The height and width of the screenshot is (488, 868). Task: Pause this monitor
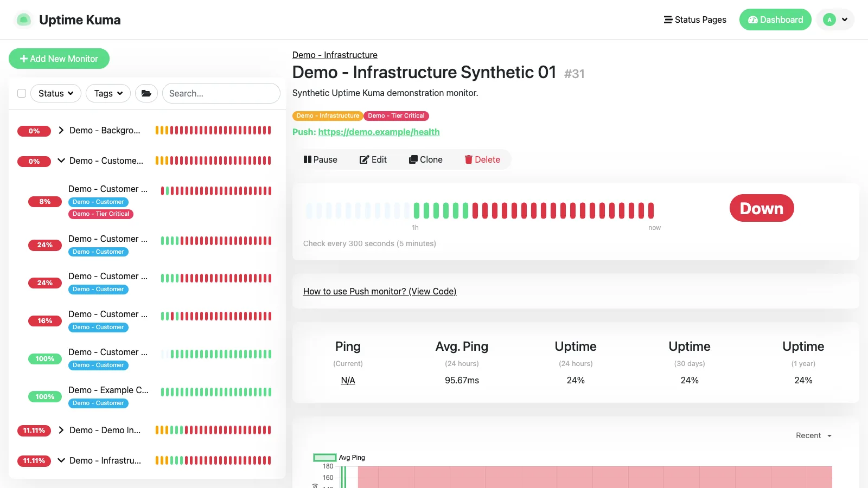pos(321,159)
